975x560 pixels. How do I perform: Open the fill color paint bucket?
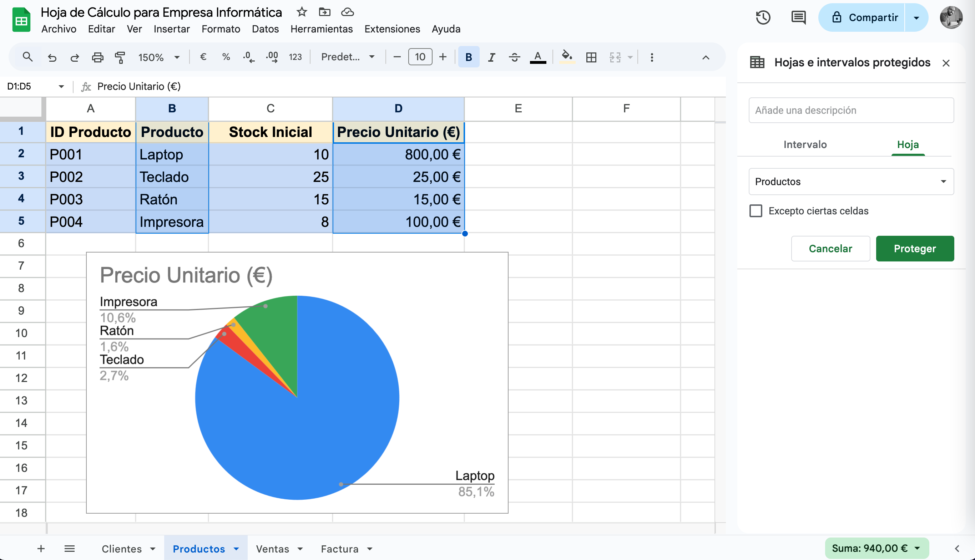[566, 57]
